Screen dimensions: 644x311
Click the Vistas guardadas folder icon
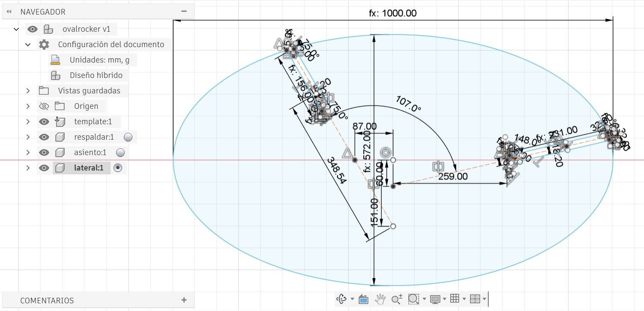pos(44,91)
